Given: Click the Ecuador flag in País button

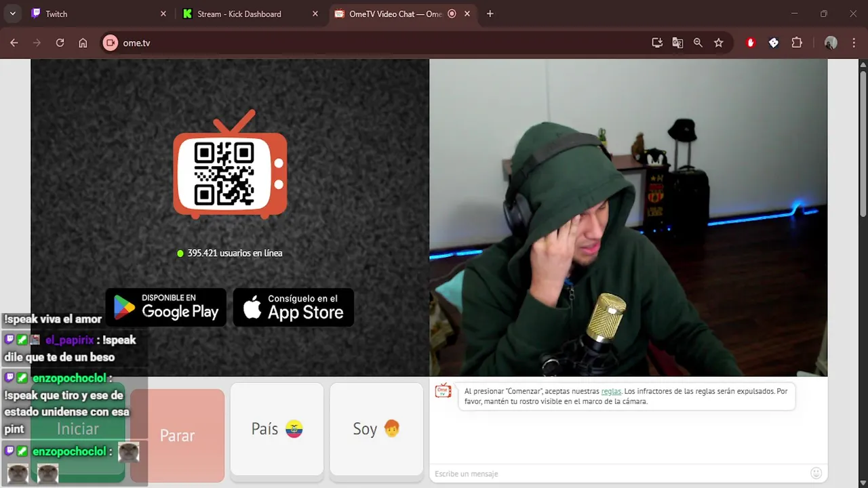Looking at the screenshot, I should (x=294, y=429).
